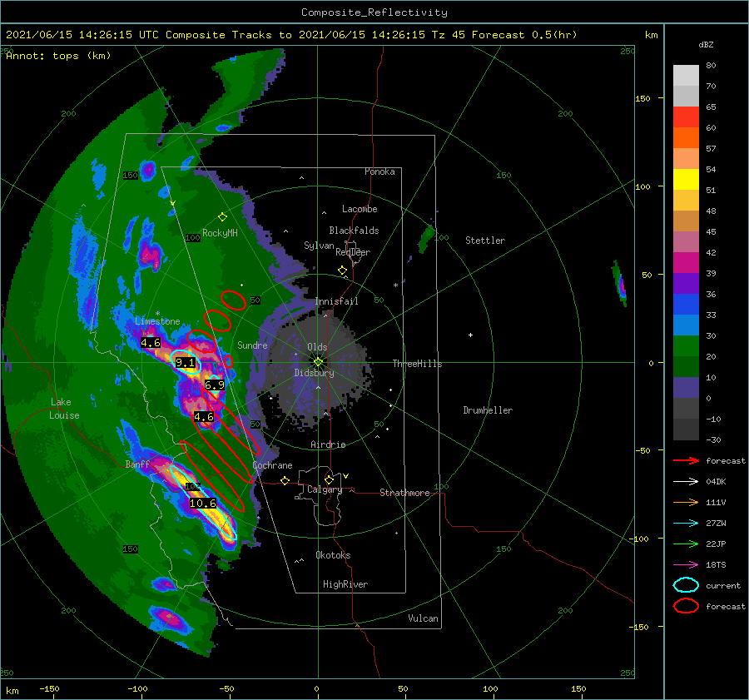Click the Annot: tops (km) label

point(58,56)
